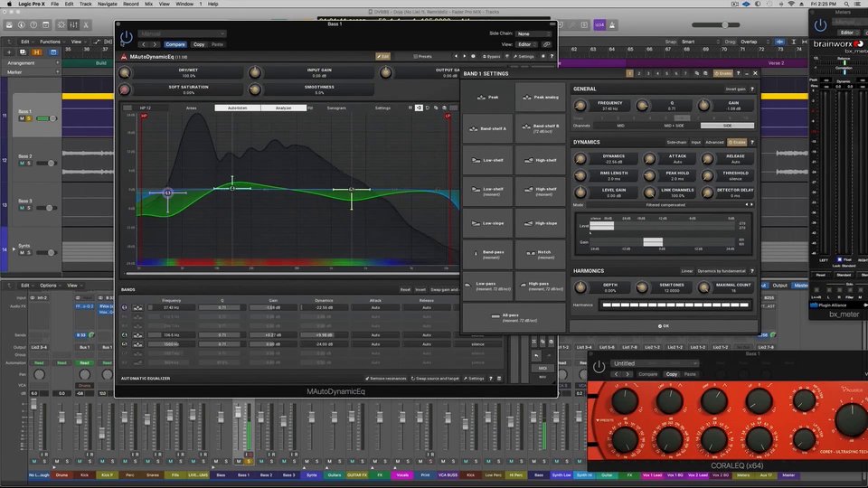Image resolution: width=868 pixels, height=488 pixels.
Task: Click the Dry/Wet knob
Action: (x=125, y=72)
